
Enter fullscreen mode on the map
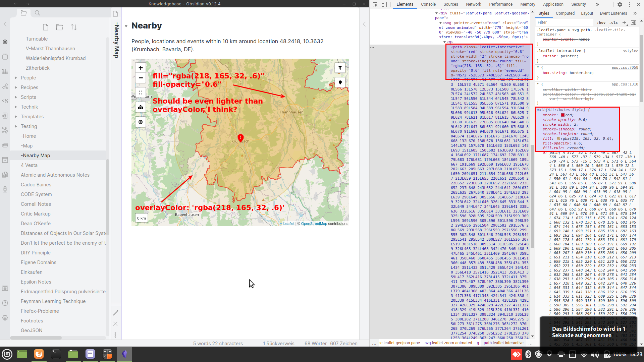click(x=141, y=92)
